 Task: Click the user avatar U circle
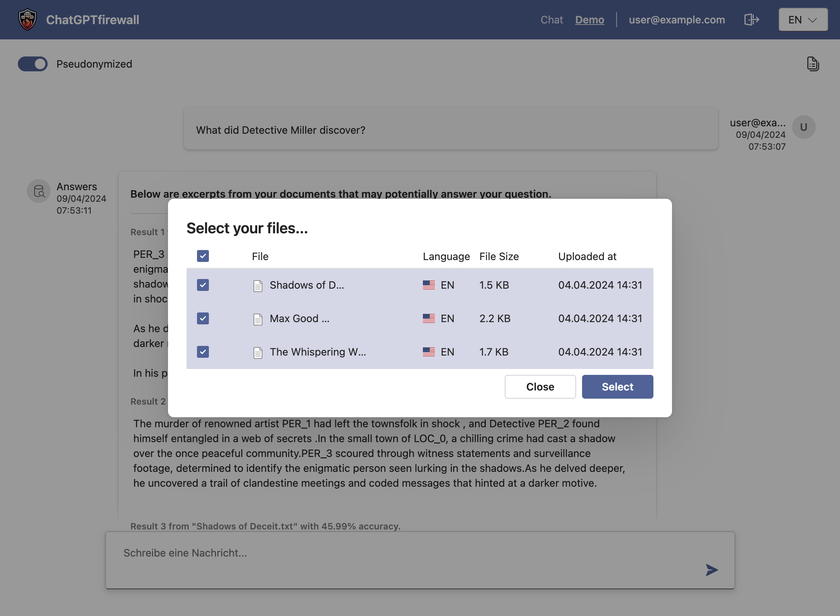coord(804,127)
